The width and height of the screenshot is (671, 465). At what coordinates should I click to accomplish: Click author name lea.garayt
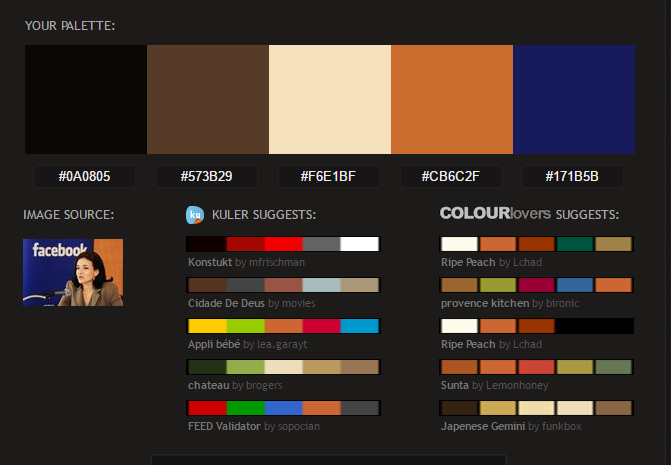point(282,344)
